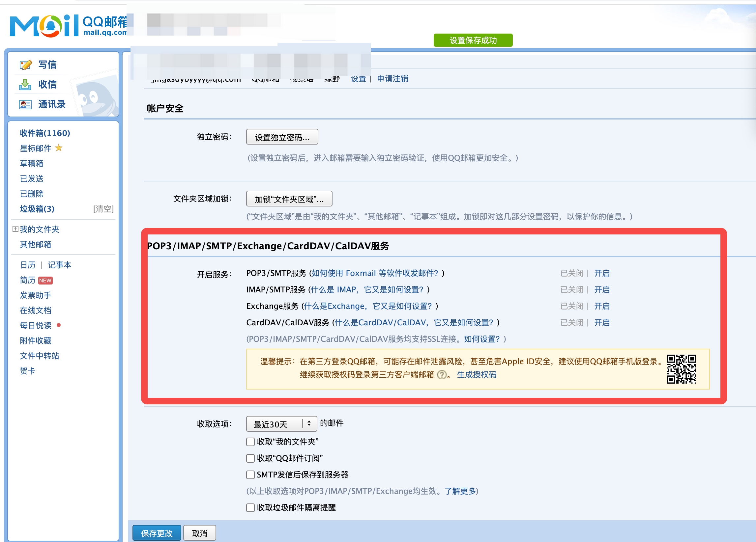This screenshot has width=756, height=542.
Task: Click the star icon beside 星标邮件
Action: [x=59, y=148]
